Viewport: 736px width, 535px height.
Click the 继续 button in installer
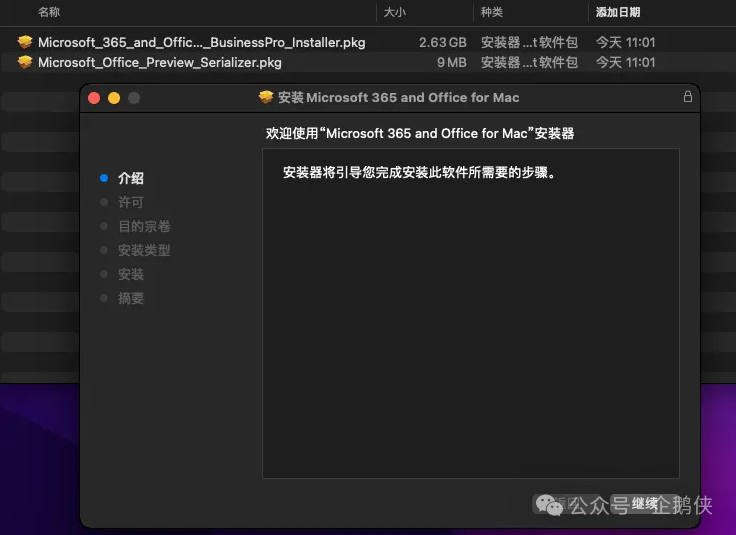(644, 504)
